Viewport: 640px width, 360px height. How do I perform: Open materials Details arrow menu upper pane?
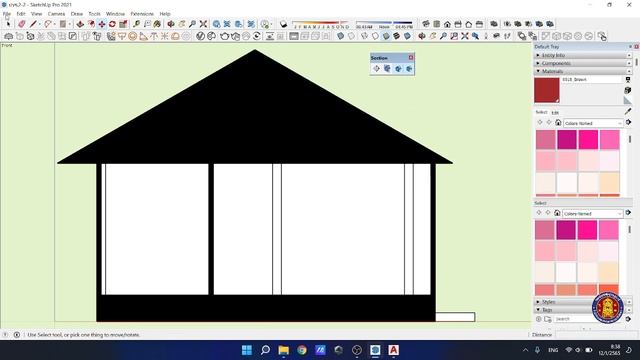click(x=629, y=122)
